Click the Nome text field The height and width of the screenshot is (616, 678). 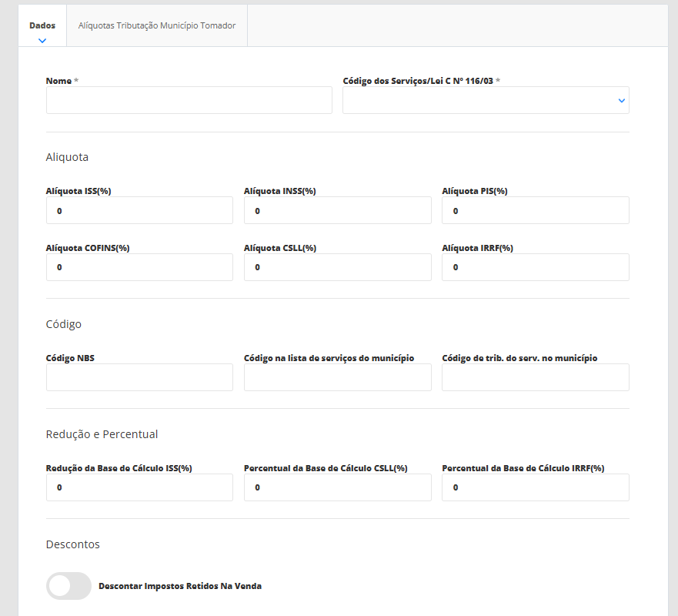pyautogui.click(x=189, y=100)
